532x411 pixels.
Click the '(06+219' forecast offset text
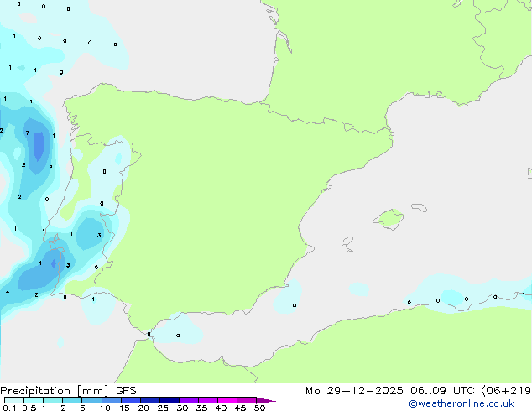pos(506,391)
